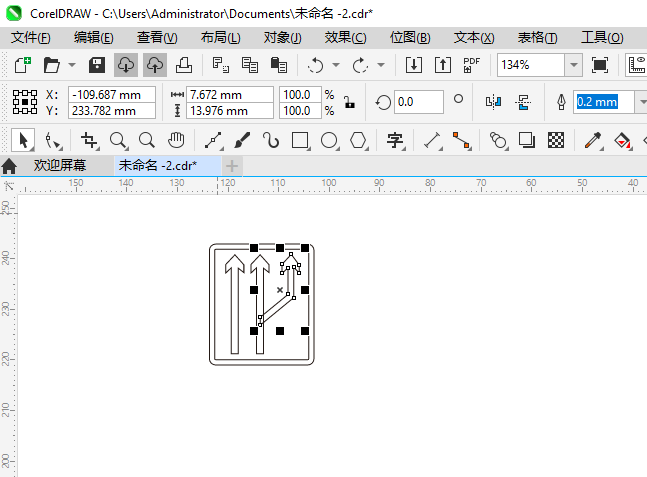Click the Save disk icon
The height and width of the screenshot is (477, 647).
coord(98,65)
